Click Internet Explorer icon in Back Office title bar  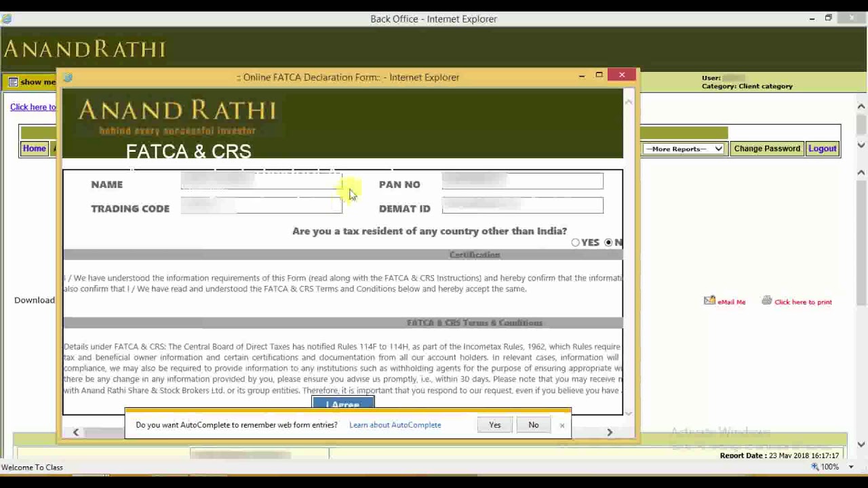point(6,19)
